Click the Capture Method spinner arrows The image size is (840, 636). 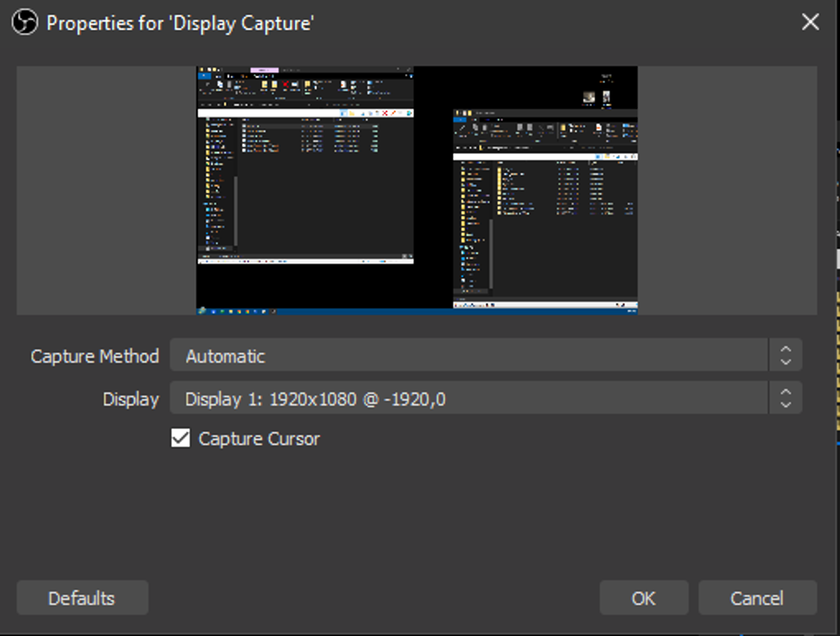click(785, 356)
